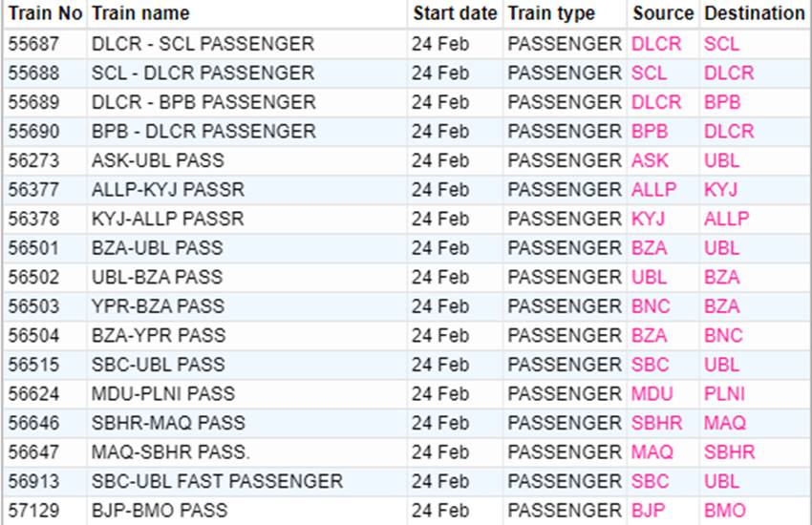Click the "YPR-BZA PASS" train name

[x=158, y=306]
